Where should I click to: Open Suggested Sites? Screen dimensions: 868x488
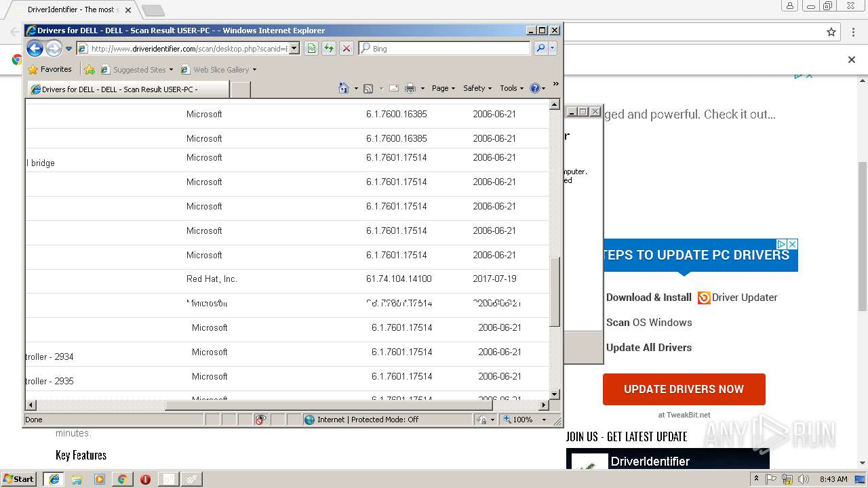136,69
